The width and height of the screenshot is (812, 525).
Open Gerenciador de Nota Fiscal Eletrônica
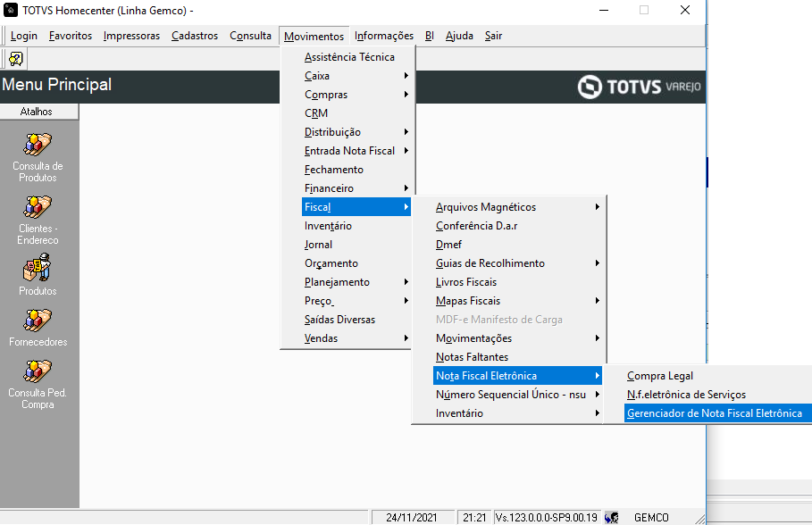tap(717, 413)
